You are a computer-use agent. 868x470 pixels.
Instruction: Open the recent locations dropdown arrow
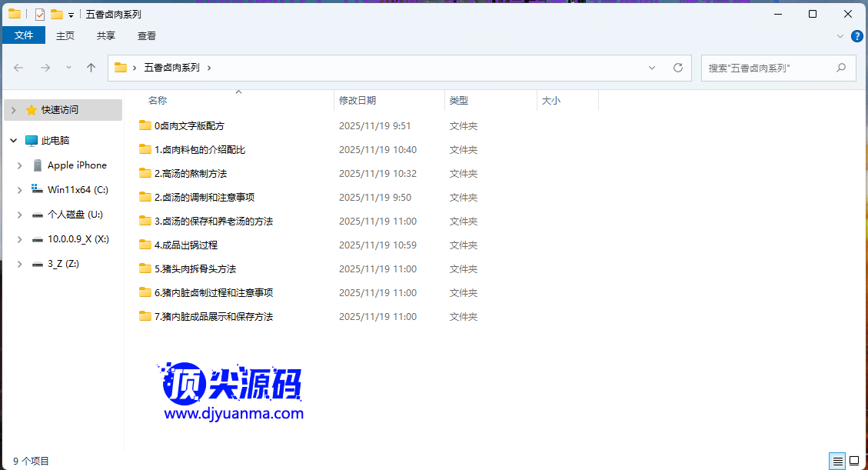[x=68, y=68]
